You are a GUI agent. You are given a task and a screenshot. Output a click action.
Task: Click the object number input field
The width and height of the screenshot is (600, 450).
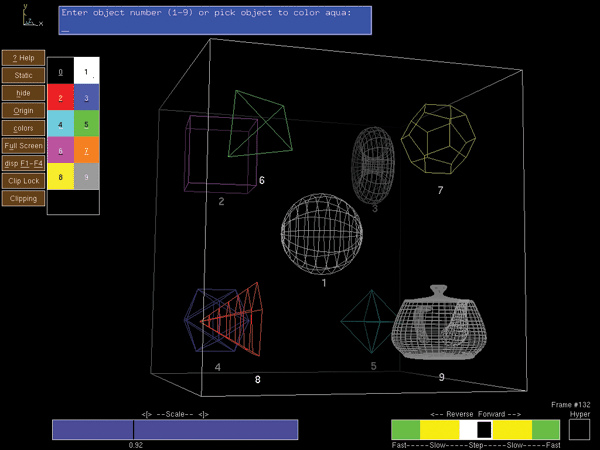point(215,29)
